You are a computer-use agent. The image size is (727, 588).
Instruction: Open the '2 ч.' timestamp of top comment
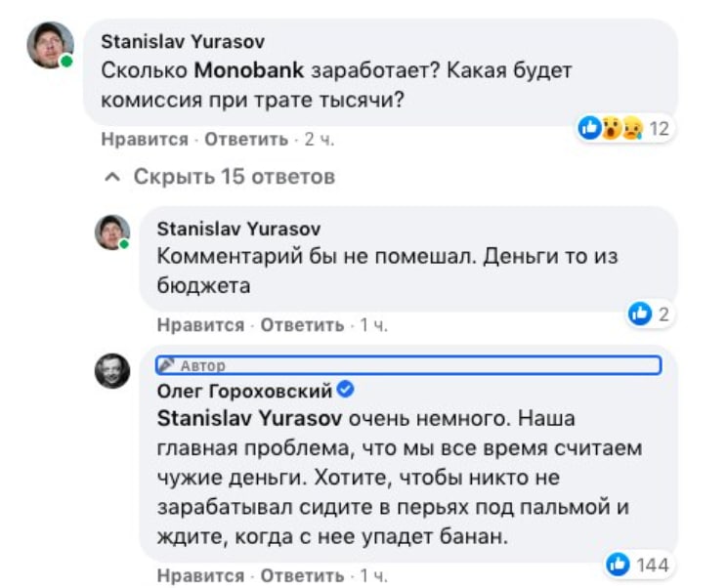coord(320,140)
